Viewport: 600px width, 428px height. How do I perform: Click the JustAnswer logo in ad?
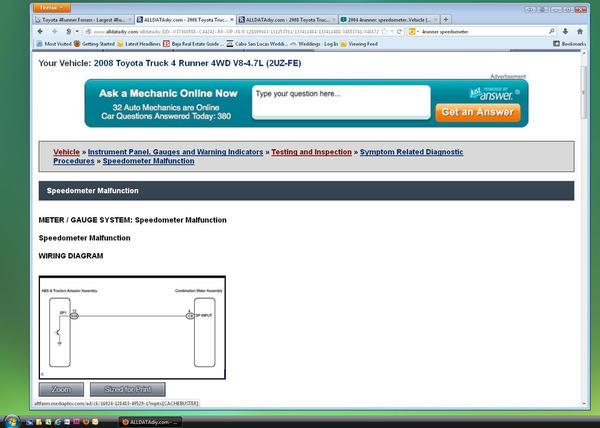click(x=494, y=94)
